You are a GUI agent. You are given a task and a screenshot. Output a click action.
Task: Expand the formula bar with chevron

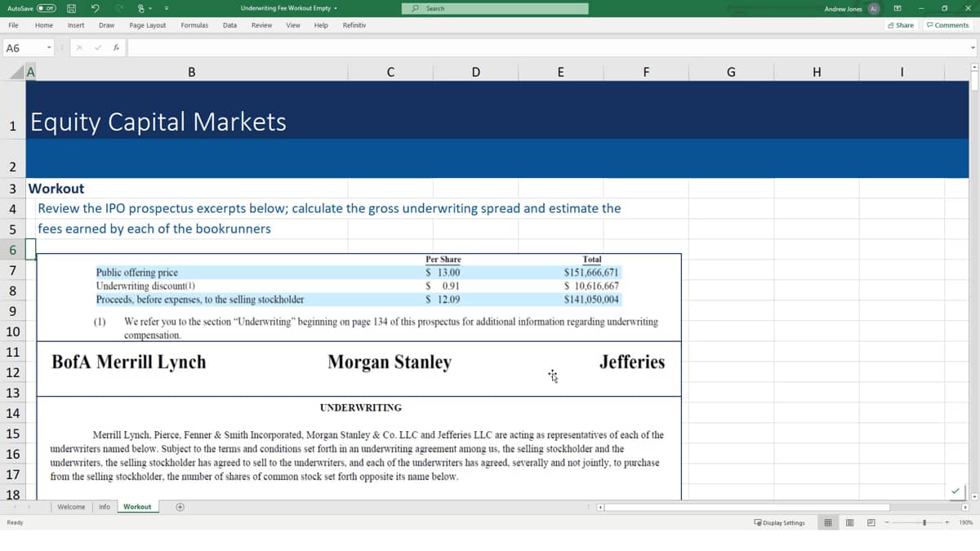coord(972,47)
